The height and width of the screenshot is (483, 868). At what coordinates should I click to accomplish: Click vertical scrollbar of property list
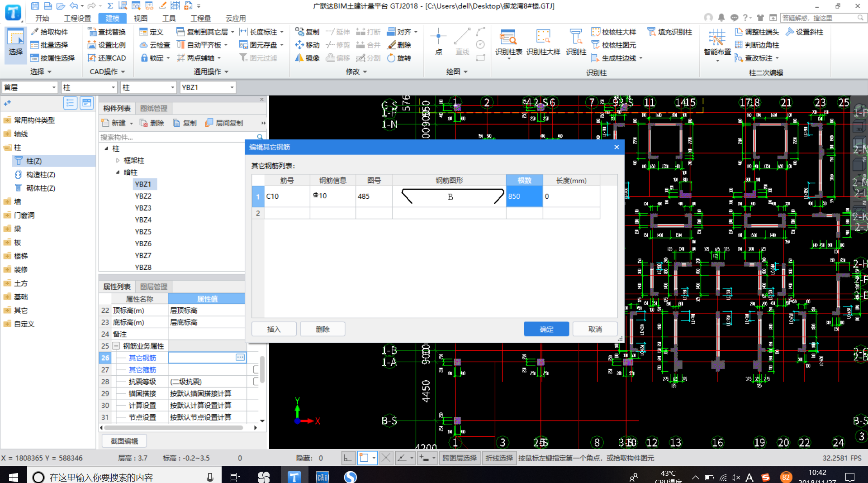[262, 369]
